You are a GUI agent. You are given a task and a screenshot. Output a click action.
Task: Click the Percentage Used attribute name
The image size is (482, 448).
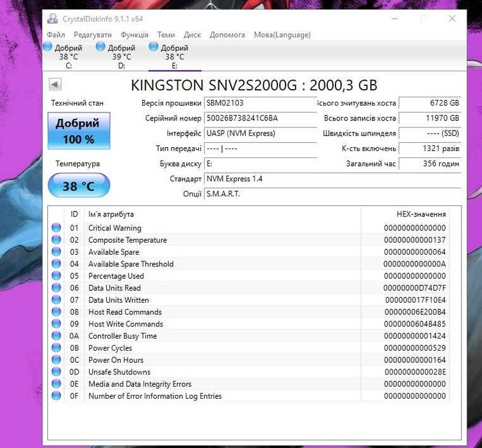coord(116,276)
